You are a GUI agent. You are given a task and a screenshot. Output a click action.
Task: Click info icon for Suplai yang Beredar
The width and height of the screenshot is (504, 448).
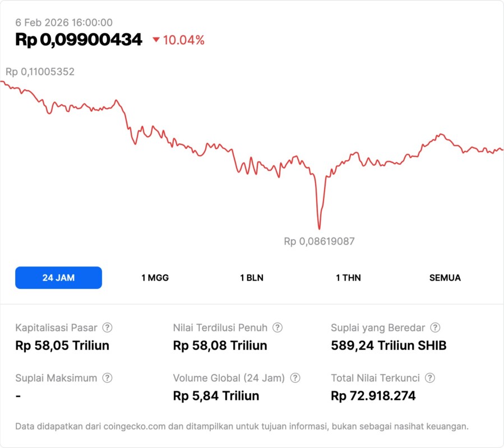[x=435, y=328]
